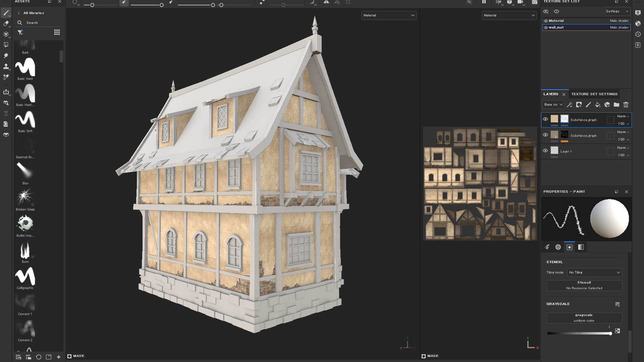This screenshot has height=362, width=644.
Task: Open the Stencil properties tab
Action: coord(570,247)
